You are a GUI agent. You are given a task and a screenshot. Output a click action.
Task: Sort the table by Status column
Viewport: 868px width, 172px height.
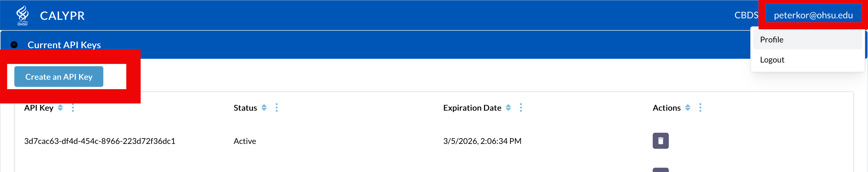point(264,108)
